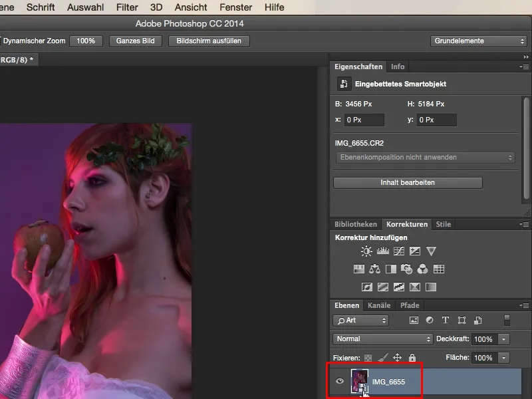
Task: Filter layers by adjustment layers icon
Action: pyautogui.click(x=430, y=321)
